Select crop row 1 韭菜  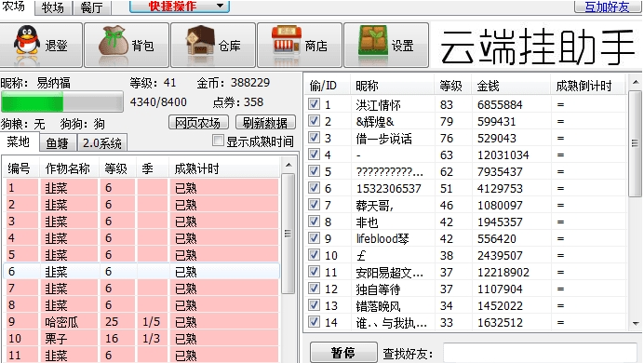point(141,188)
